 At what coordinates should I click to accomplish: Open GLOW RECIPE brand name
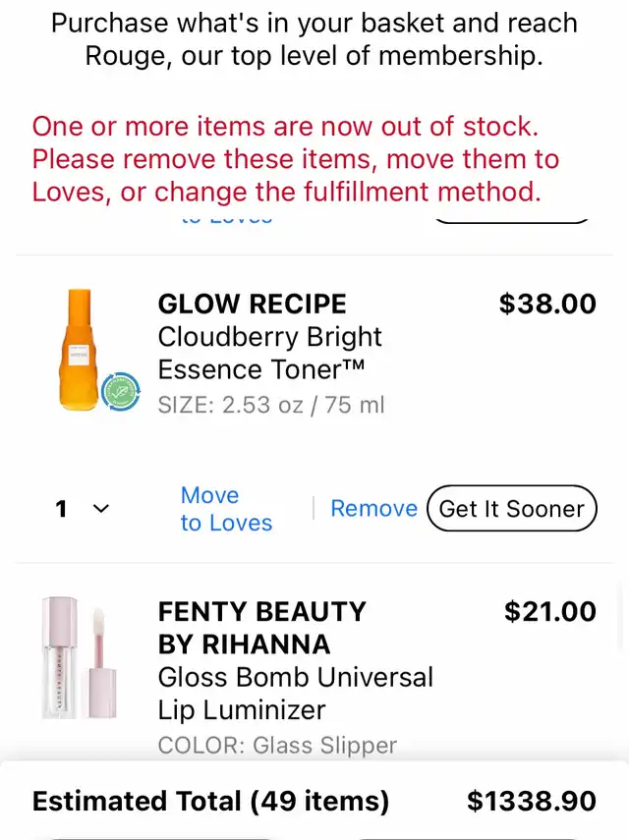point(252,304)
